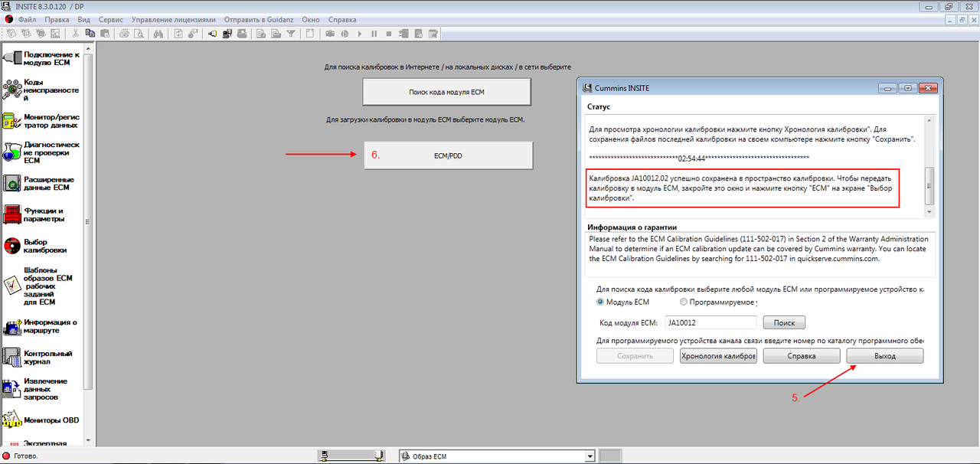Click Status box scrollbar down arrow
The image size is (980, 464).
[x=929, y=211]
